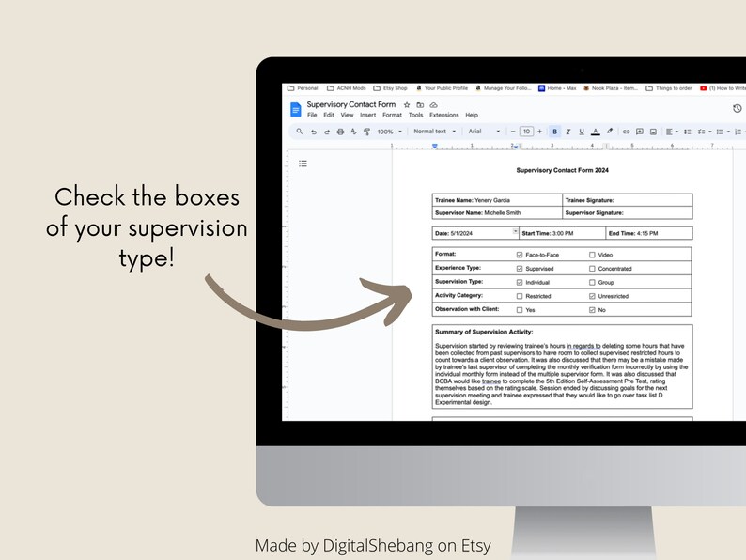Open the Insert menu
746x560 pixels.
[x=367, y=116]
